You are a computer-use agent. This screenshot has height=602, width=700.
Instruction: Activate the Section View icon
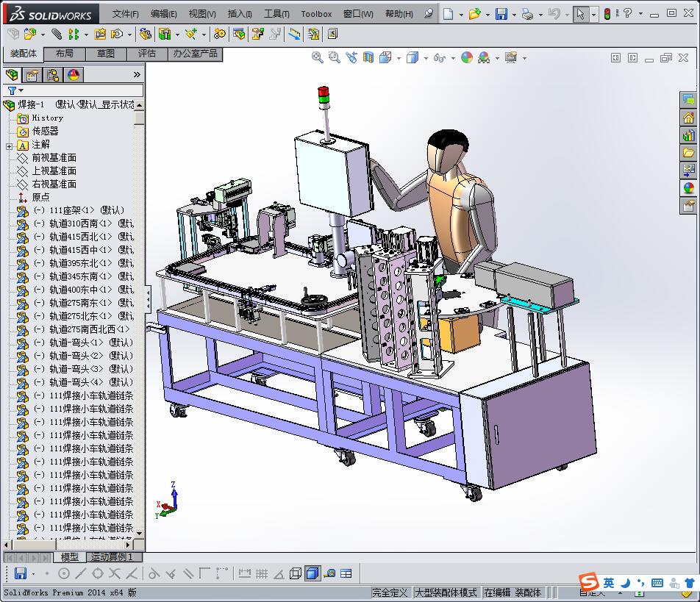[x=368, y=57]
